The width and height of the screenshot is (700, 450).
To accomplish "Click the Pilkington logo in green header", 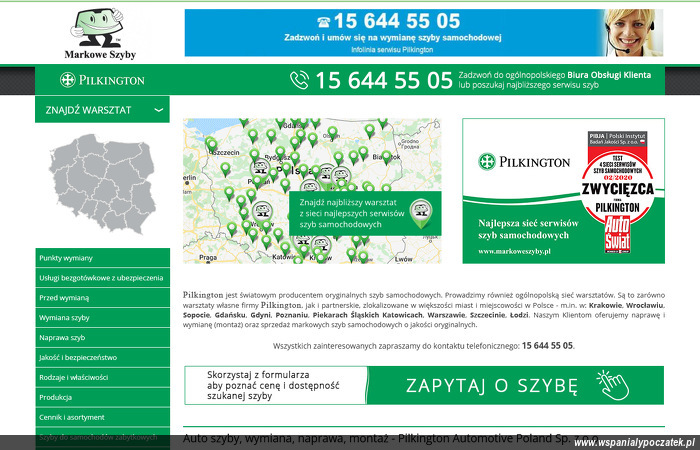I will (x=102, y=80).
